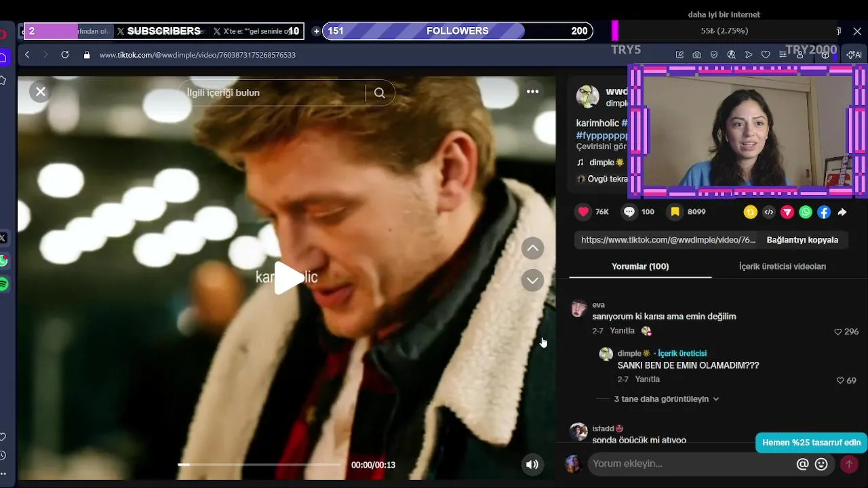
Task: Post comment with the red arrow button
Action: click(848, 464)
